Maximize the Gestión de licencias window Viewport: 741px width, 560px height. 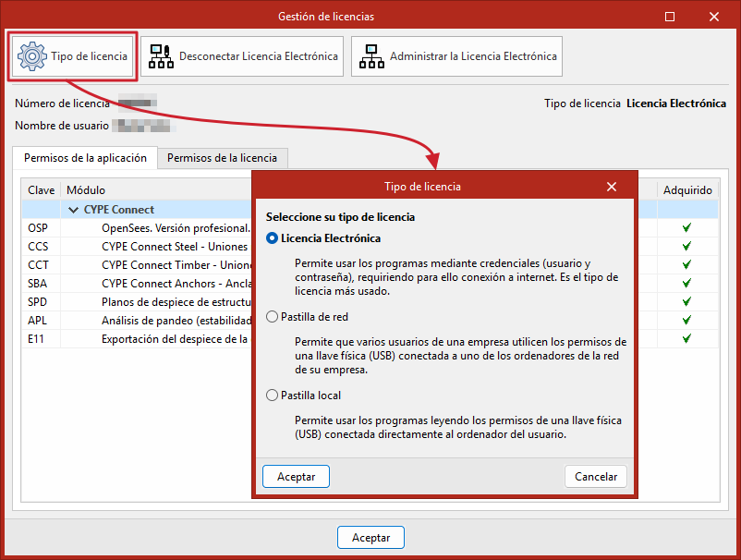point(670,17)
